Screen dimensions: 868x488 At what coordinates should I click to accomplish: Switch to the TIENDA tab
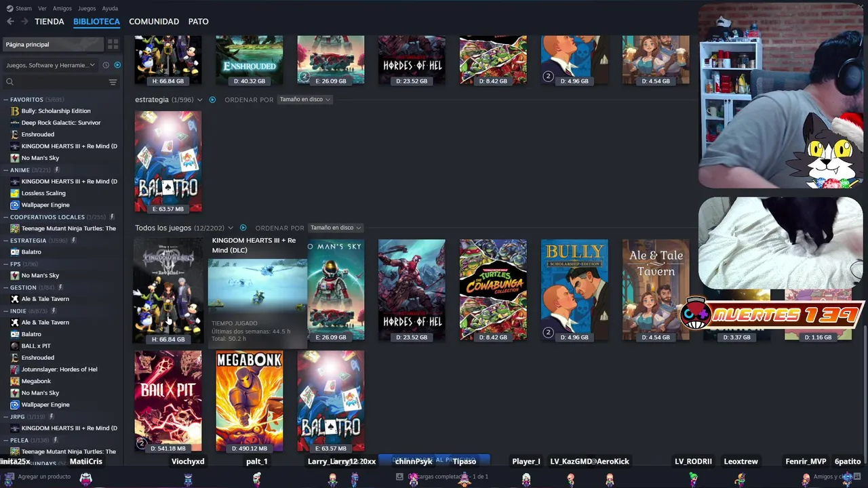tap(50, 22)
